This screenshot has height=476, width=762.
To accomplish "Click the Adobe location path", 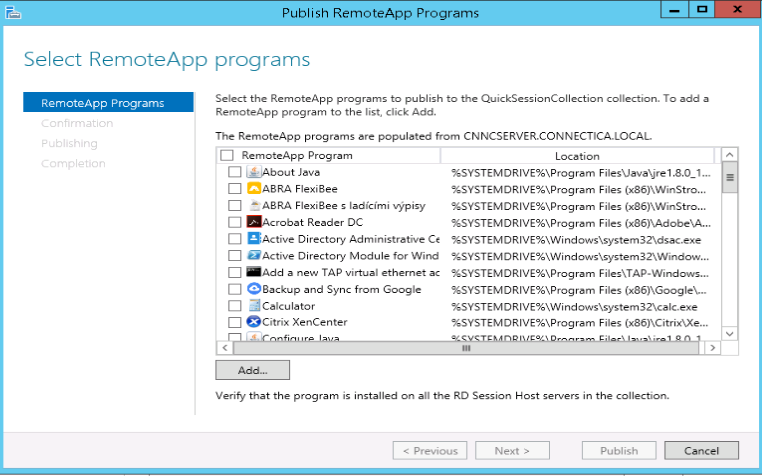I will coord(581,223).
